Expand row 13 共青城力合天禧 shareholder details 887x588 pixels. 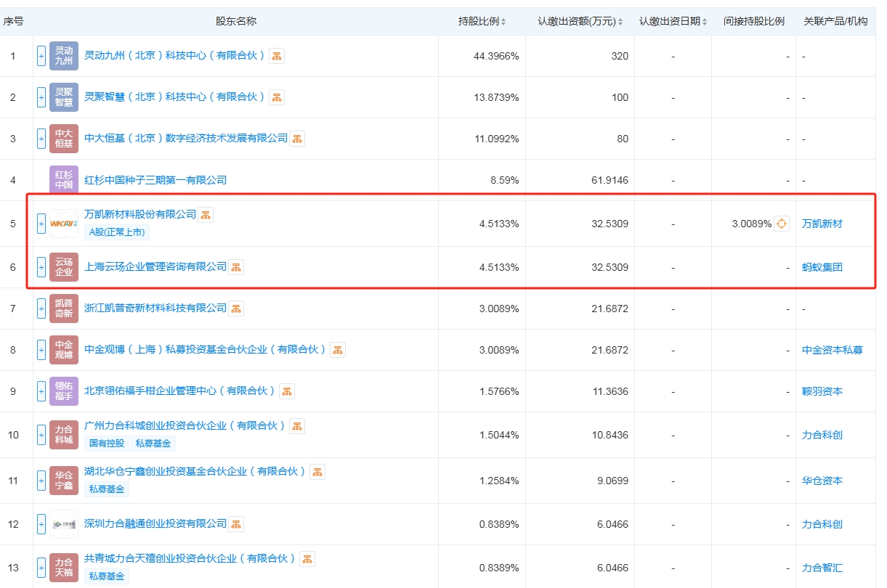coord(41,567)
